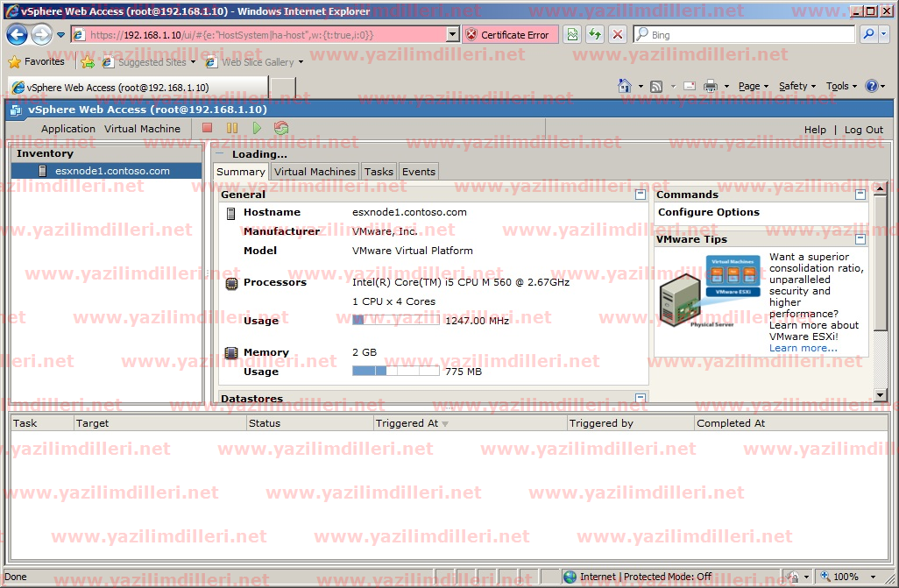899x588 pixels.
Task: Collapse the General section
Action: (x=641, y=195)
